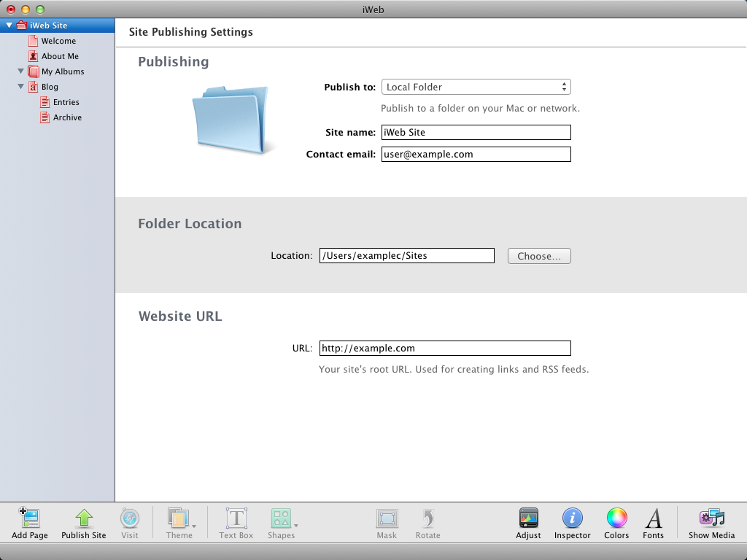This screenshot has width=747, height=560.
Task: Open the Shapes menu
Action: pyautogui.click(x=281, y=518)
